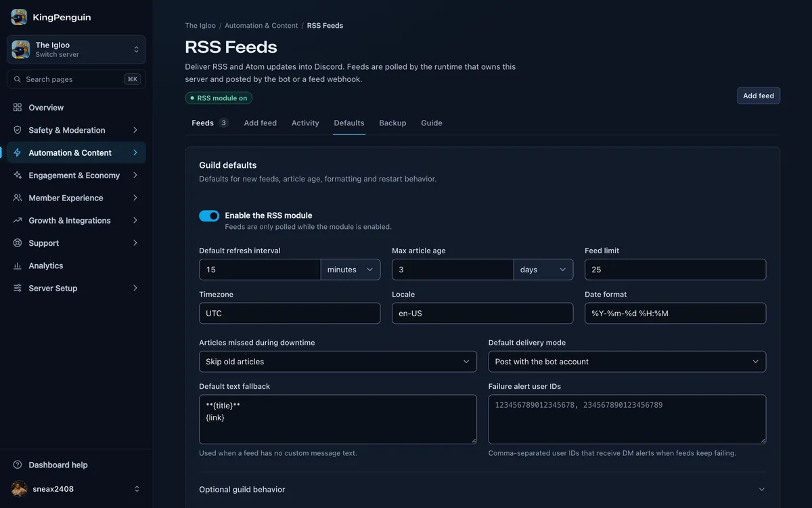Click the search magnifier icon
The image size is (812, 508).
click(18, 79)
